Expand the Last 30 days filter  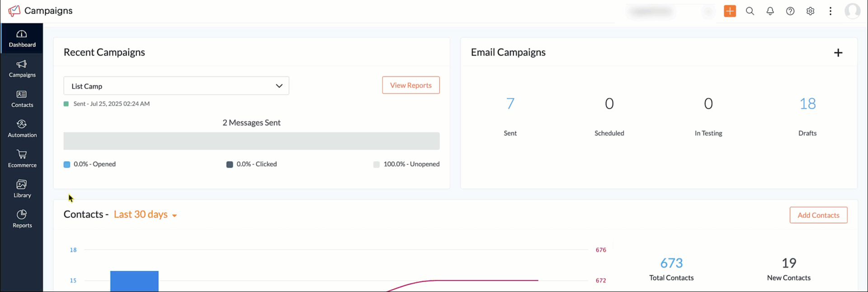pos(145,215)
